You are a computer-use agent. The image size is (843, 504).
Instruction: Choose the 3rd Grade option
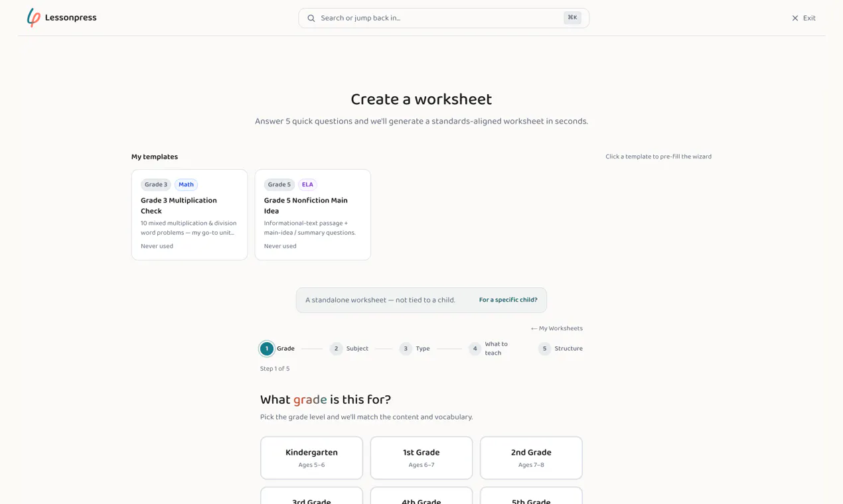tap(311, 496)
